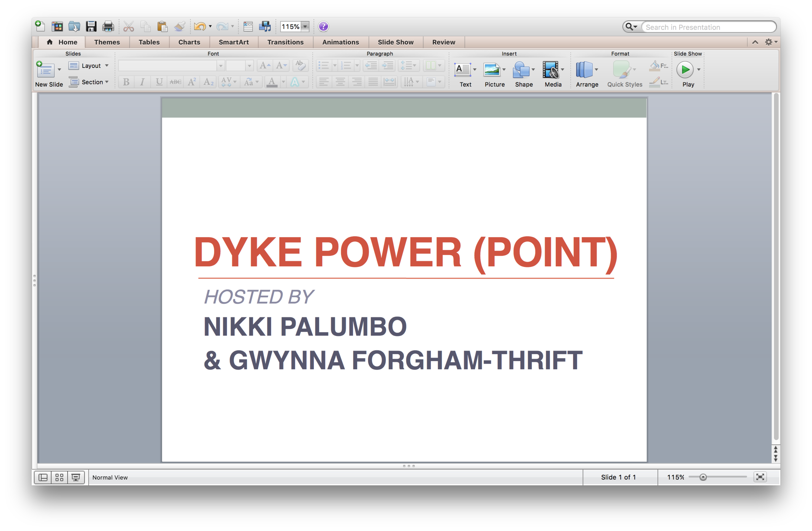Image resolution: width=812 pixels, height=531 pixels.
Task: Center the text alignment
Action: [340, 82]
